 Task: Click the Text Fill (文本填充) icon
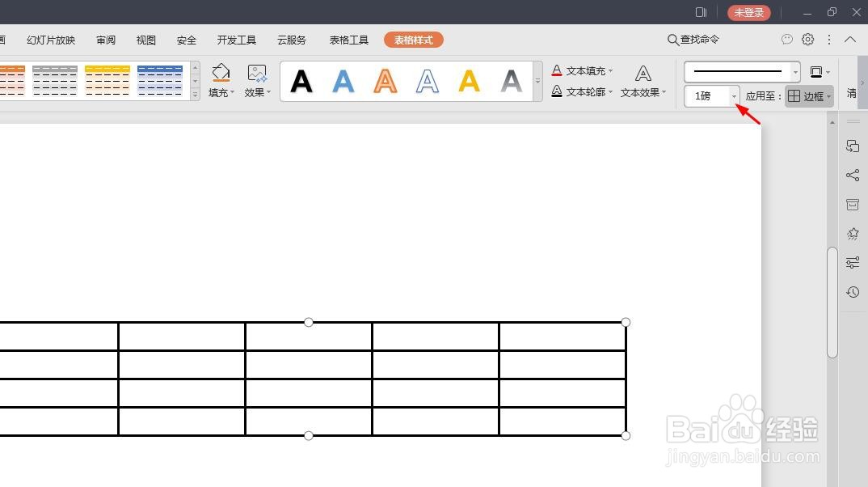pos(557,70)
